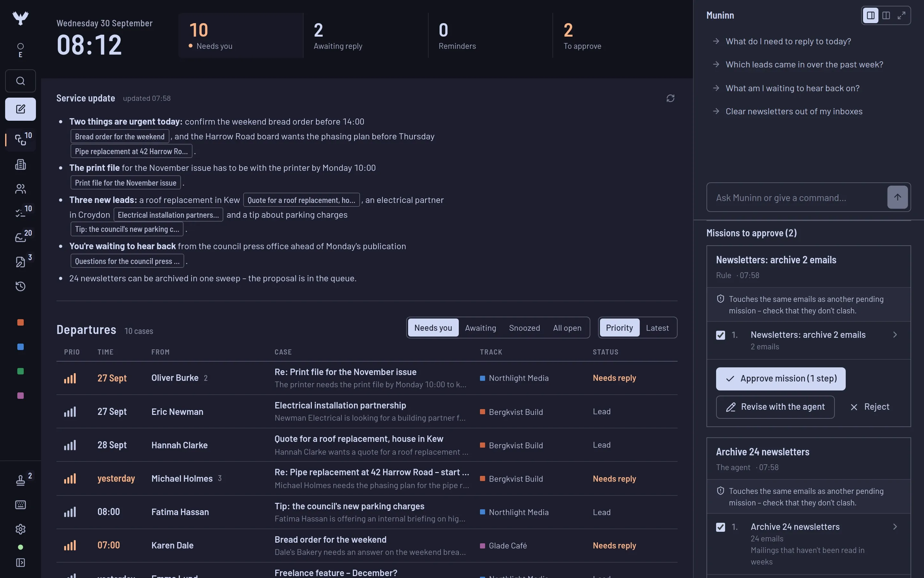Image resolution: width=924 pixels, height=578 pixels.
Task: Uncheck step 1 Newsletters: archive 2 emails
Action: [721, 335]
